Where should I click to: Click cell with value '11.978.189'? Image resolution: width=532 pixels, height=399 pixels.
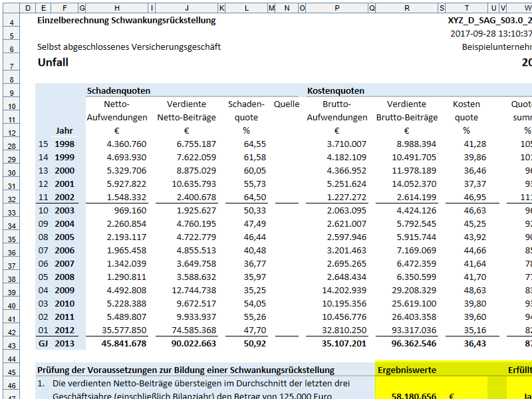click(x=414, y=171)
